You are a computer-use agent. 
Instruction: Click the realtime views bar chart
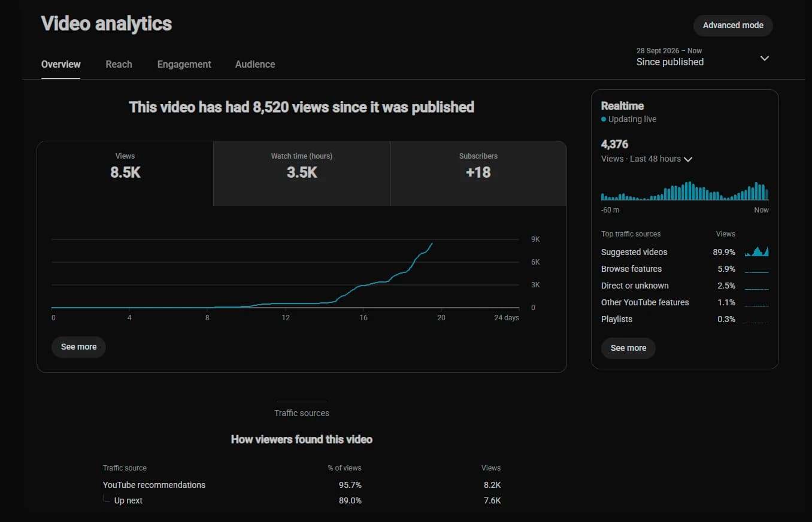[684, 191]
